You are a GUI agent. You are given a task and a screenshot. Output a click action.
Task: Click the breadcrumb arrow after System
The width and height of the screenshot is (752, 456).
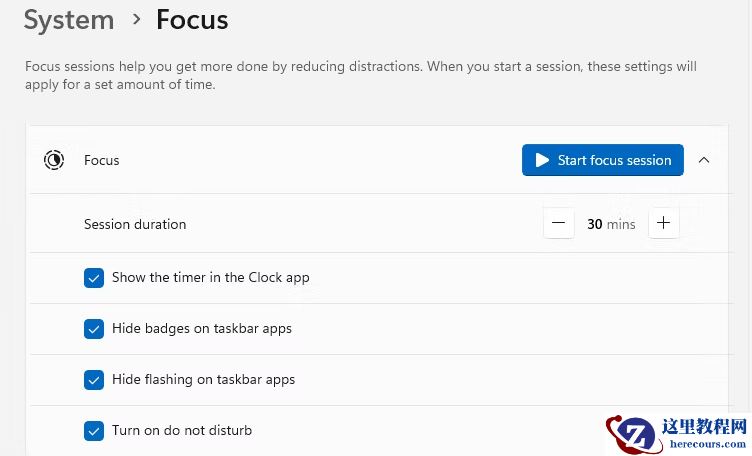135,19
